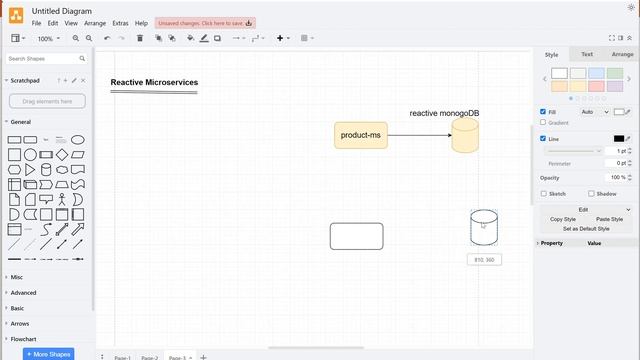Screen dimensions: 640x360
Task: Expand the Advanced shapes section
Action: click(23, 293)
